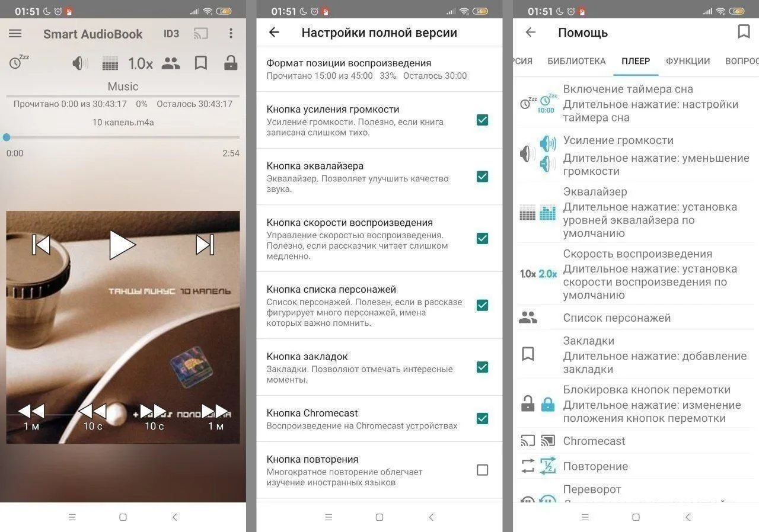Tap the Список персонажей help row
This screenshot has height=532, width=759.
[636, 318]
